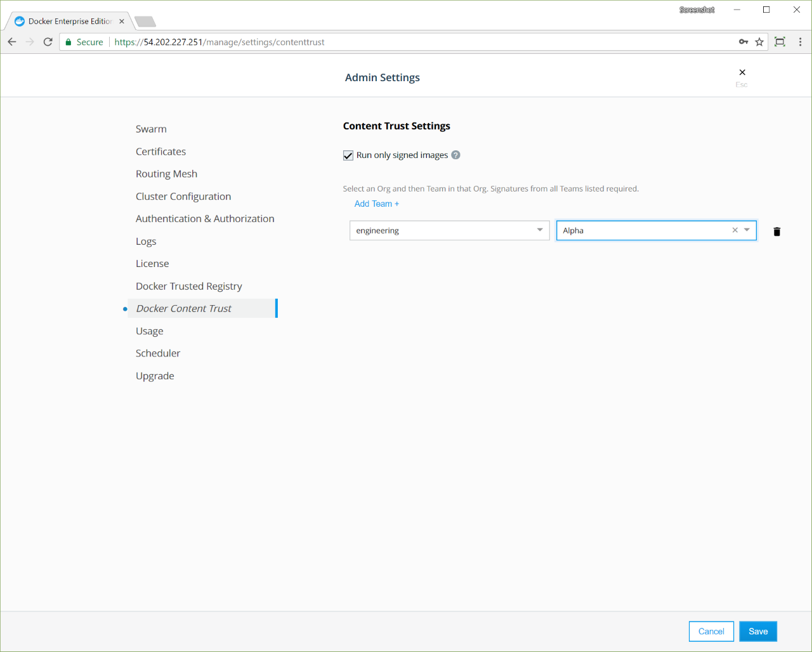Click the help icon beside Run only signed images
Viewport: 812px width, 652px height.
(455, 155)
